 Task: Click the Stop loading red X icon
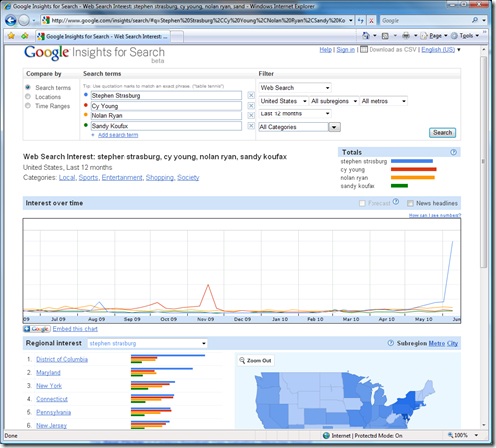pyautogui.click(x=372, y=21)
